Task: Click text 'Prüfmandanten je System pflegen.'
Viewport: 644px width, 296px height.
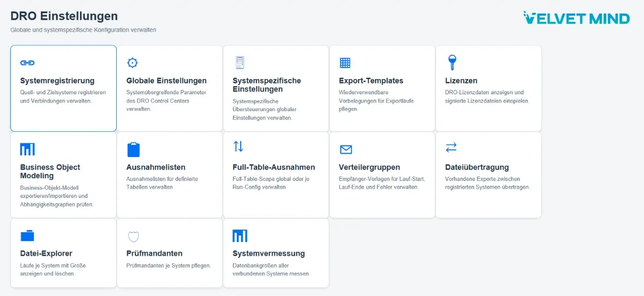Action: (169, 265)
